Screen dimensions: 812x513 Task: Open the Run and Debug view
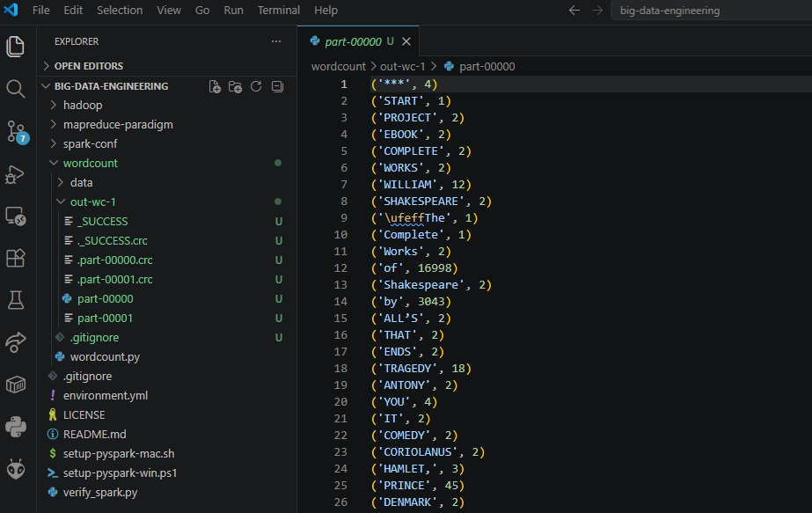click(16, 174)
